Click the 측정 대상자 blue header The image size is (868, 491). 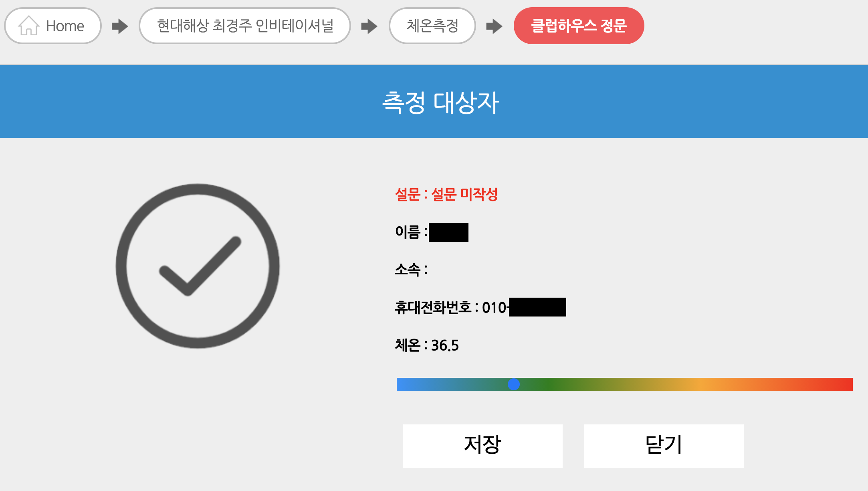click(440, 102)
